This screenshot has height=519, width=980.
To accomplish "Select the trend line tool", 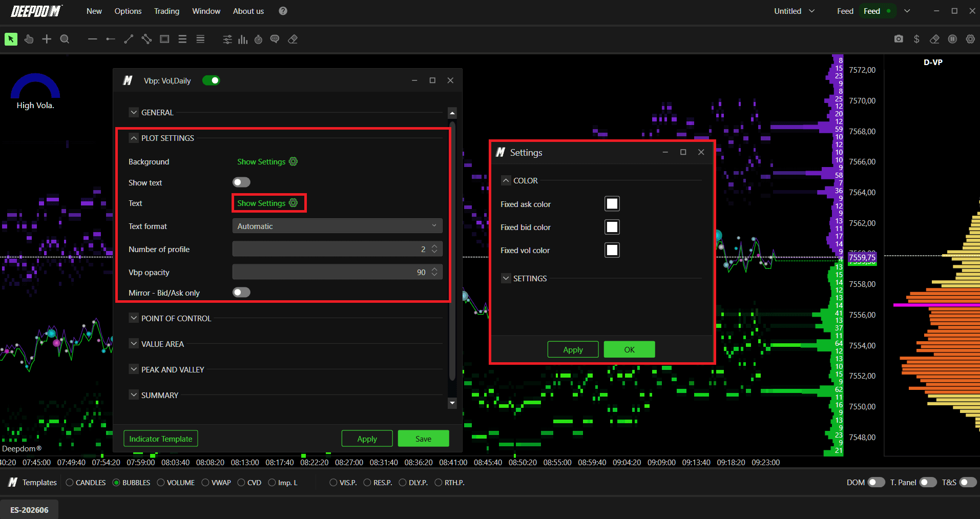I will point(129,39).
